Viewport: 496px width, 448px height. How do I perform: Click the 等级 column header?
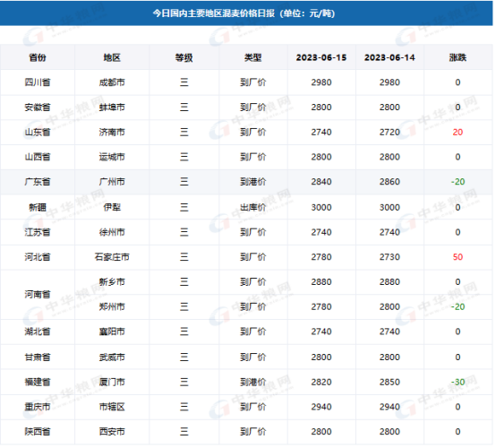184,57
